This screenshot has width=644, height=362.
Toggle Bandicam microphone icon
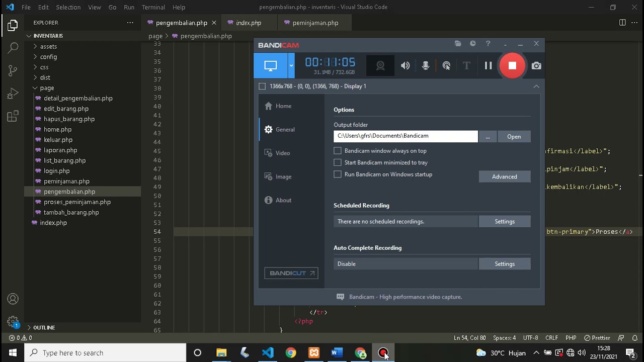[426, 66]
